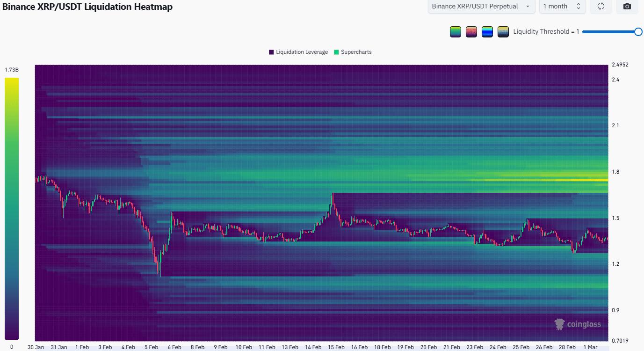This screenshot has width=644, height=351.
Task: Click the camera icon's neighboring refresh symbol
Action: coord(601,6)
